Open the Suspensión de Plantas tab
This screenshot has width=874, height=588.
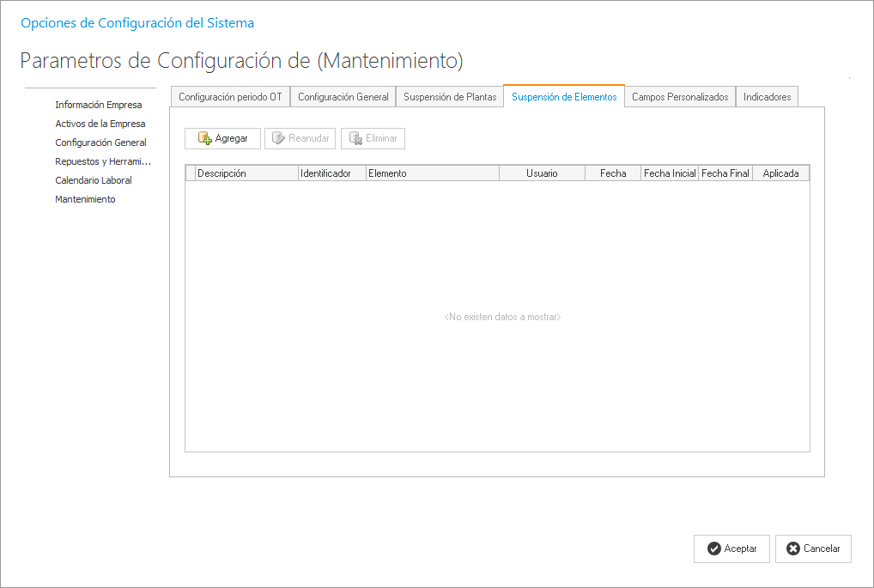[450, 97]
